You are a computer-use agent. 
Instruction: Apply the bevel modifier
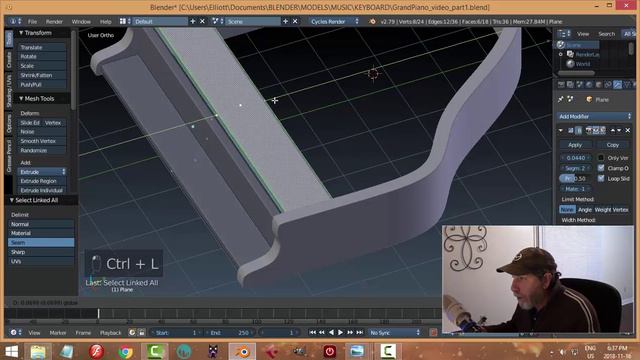[x=575, y=145]
